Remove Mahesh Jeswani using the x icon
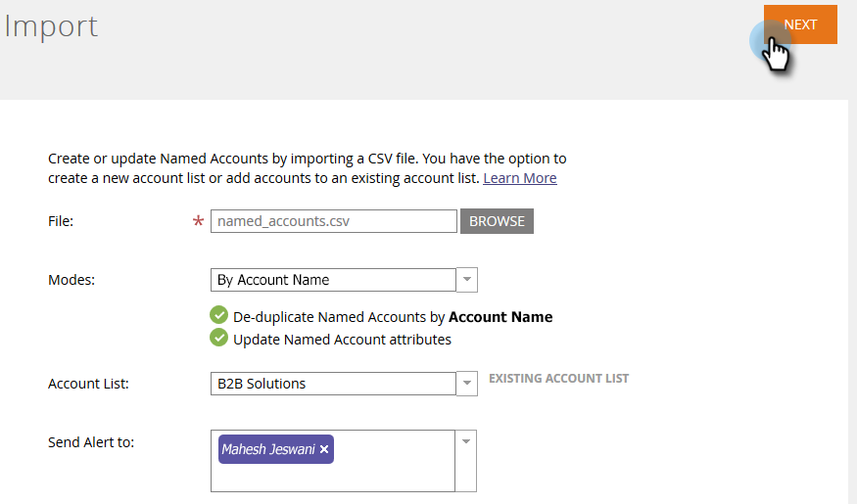Image resolution: width=857 pixels, height=504 pixels. point(325,449)
